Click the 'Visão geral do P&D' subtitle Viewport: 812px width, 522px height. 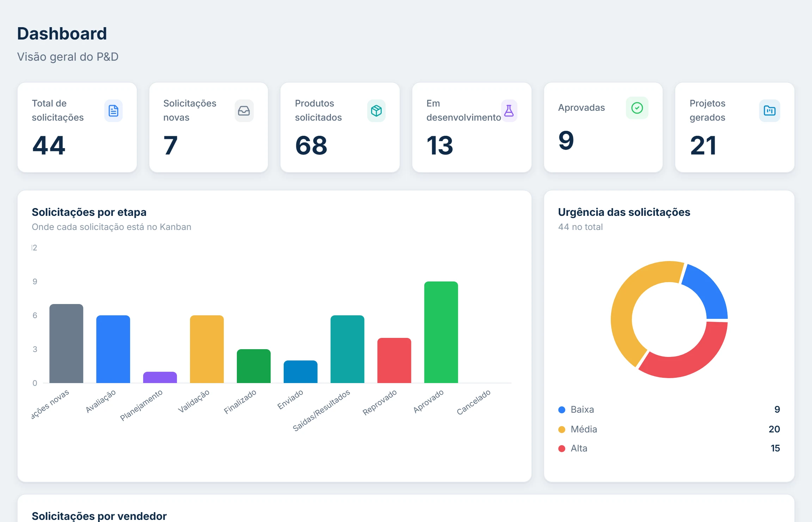68,57
